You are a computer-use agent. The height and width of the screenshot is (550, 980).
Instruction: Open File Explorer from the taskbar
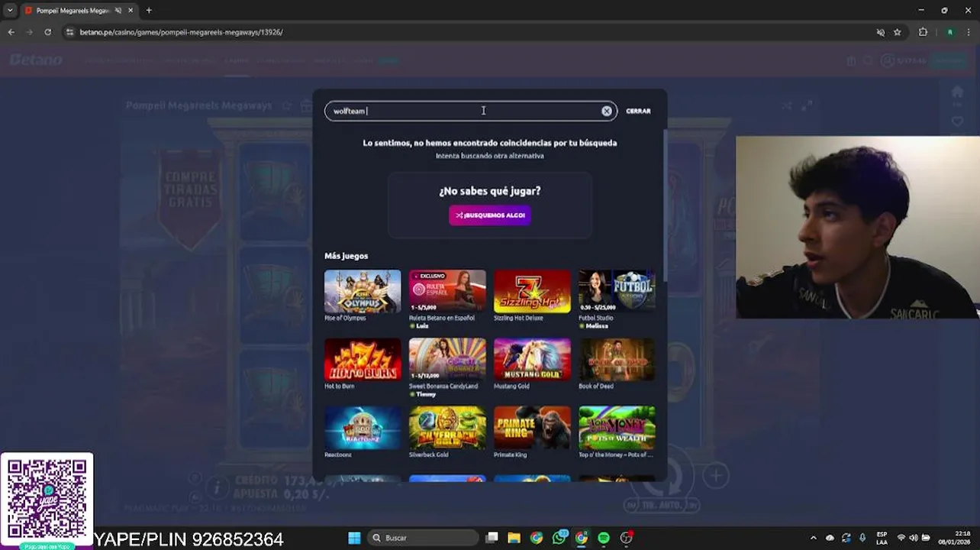[x=514, y=538]
